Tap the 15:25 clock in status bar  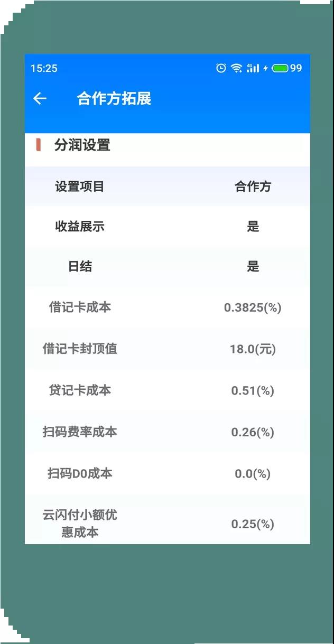click(x=44, y=68)
